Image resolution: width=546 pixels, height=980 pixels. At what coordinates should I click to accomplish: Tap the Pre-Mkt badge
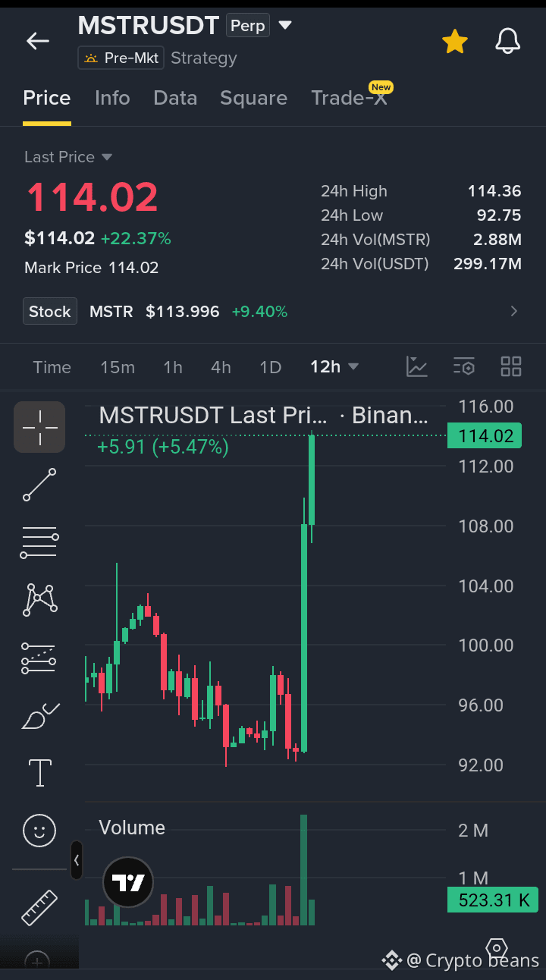pyautogui.click(x=121, y=58)
